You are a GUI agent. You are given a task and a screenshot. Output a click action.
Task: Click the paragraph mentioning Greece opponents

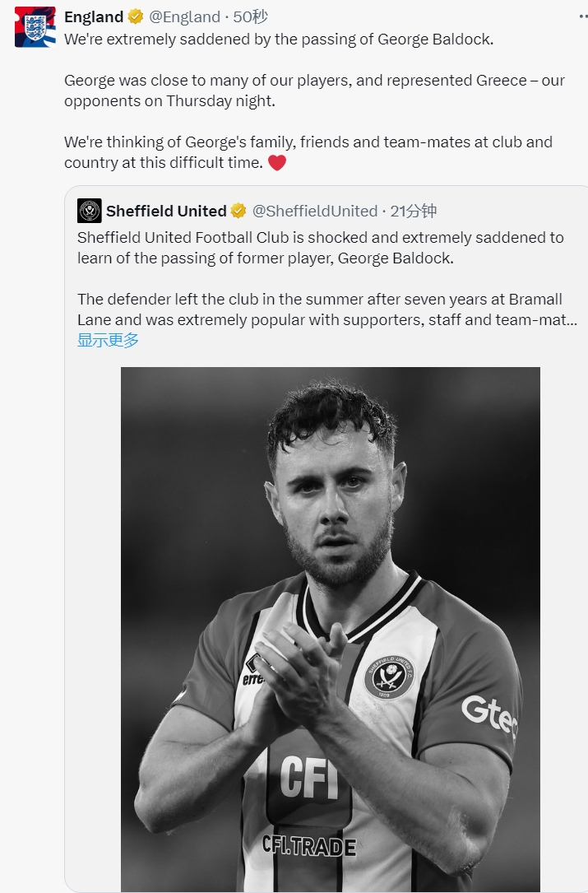pos(314,91)
